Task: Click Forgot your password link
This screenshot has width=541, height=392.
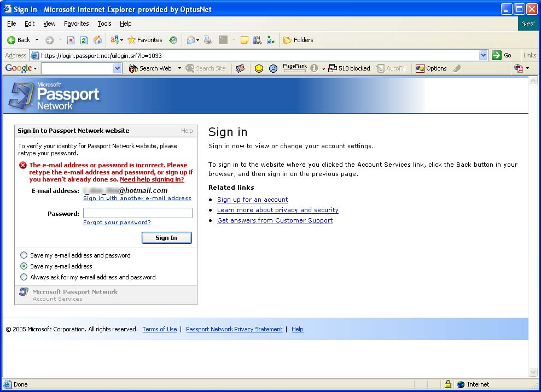Action: (x=117, y=223)
